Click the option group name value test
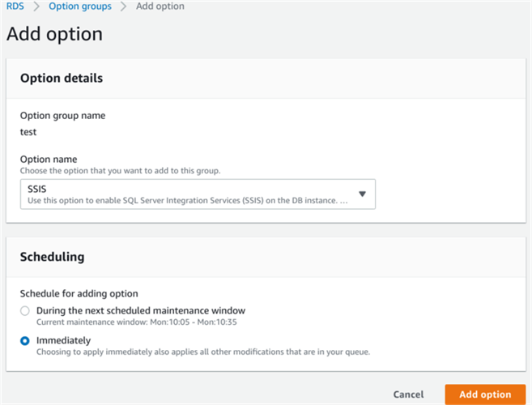 click(28, 131)
